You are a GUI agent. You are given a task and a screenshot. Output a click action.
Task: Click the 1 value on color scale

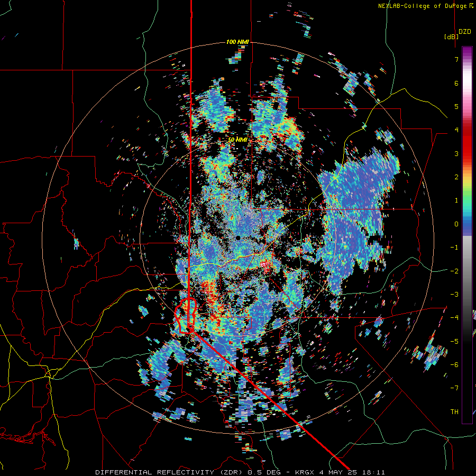(456, 200)
